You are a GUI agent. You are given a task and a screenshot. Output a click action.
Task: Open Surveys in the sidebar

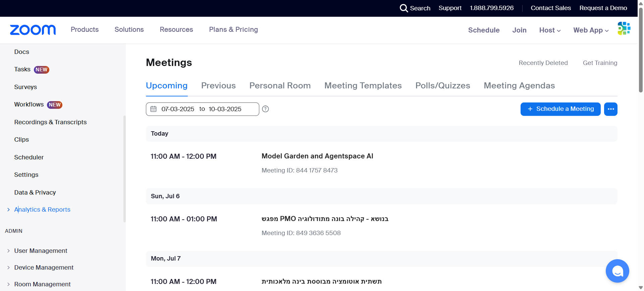(25, 87)
